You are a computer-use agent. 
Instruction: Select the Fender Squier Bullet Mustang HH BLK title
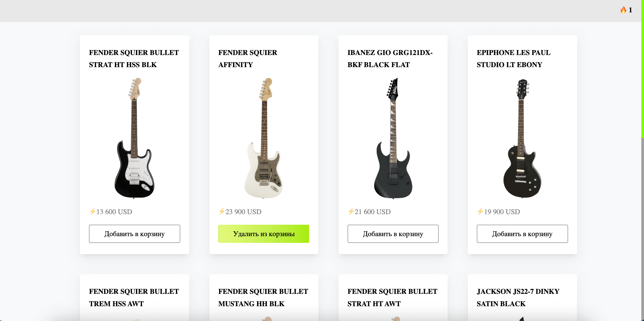(x=263, y=297)
